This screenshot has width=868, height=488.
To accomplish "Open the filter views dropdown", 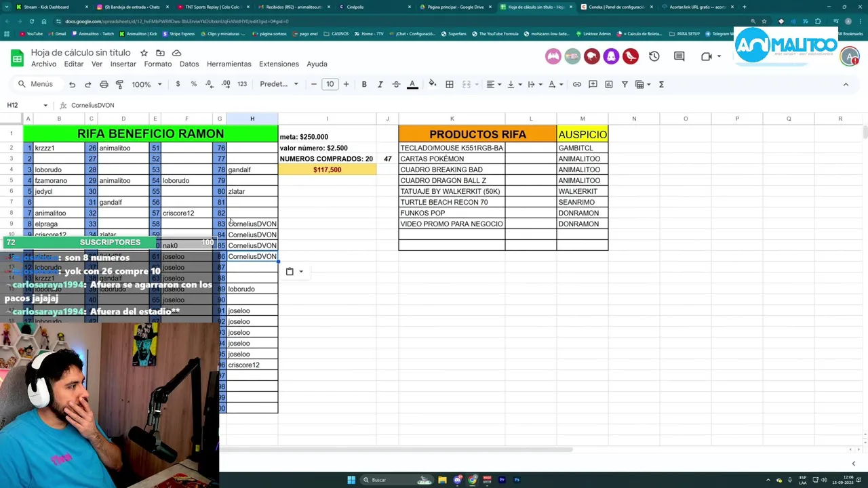I will coord(642,84).
